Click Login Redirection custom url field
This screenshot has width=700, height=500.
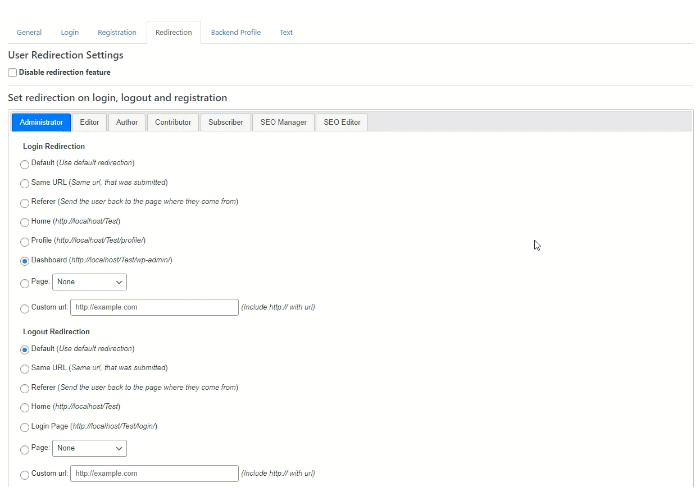pyautogui.click(x=154, y=308)
